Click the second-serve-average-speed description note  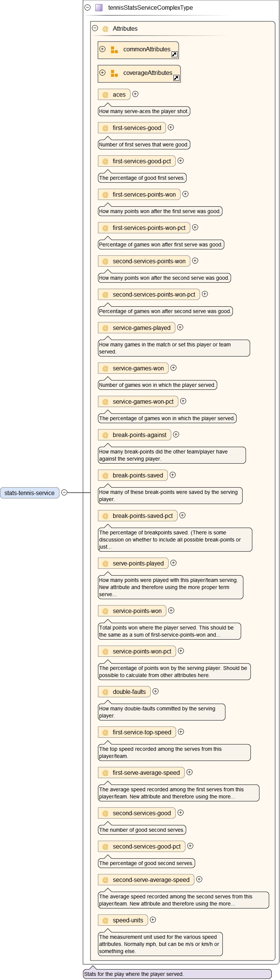pyautogui.click(x=183, y=900)
